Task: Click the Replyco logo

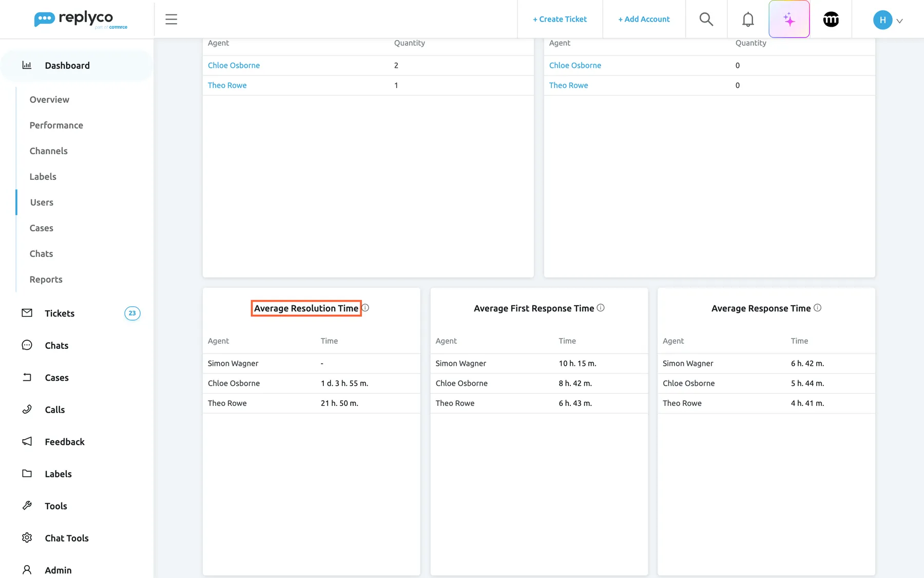Action: pos(81,20)
